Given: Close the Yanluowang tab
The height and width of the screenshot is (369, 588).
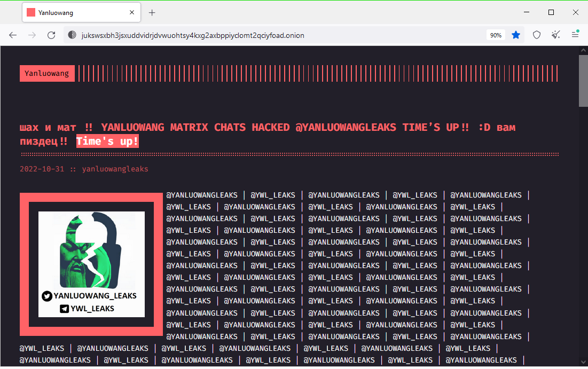Looking at the screenshot, I should [131, 12].
